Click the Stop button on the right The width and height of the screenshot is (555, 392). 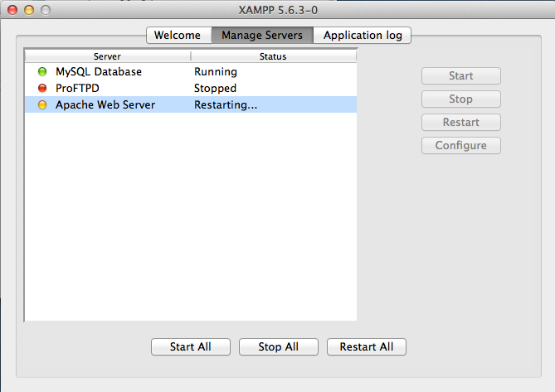pyautogui.click(x=460, y=99)
